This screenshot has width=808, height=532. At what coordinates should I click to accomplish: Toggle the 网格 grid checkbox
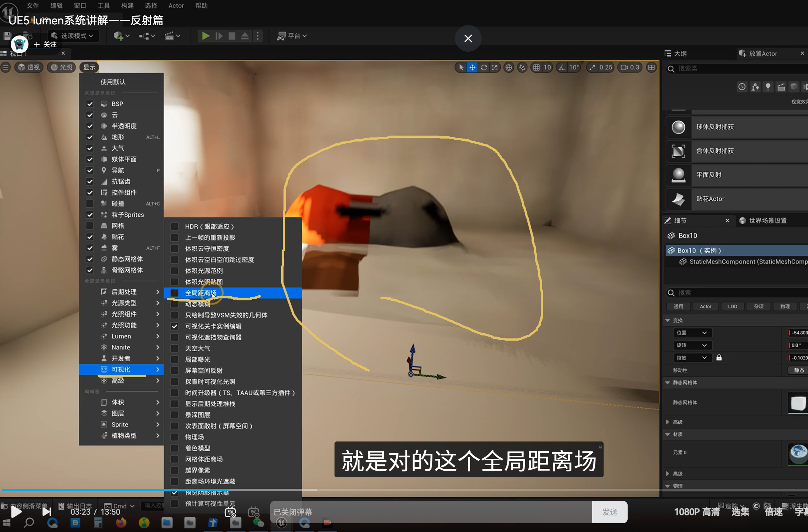90,226
